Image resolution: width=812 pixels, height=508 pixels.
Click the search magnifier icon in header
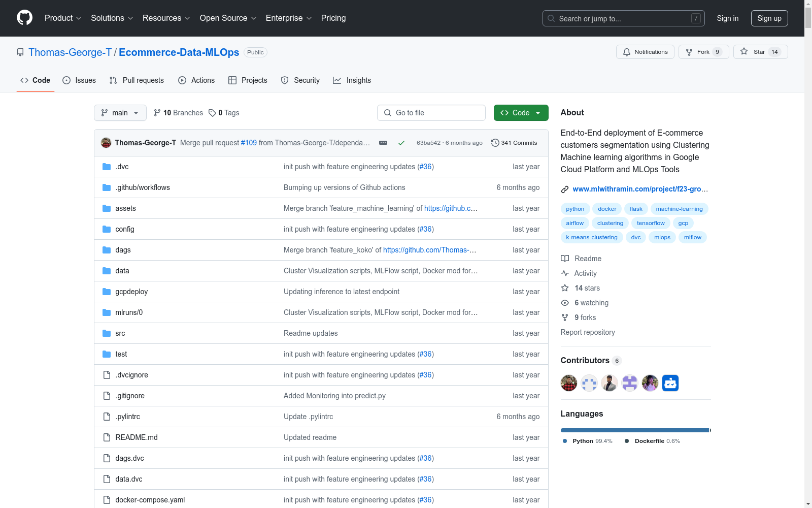click(x=551, y=18)
